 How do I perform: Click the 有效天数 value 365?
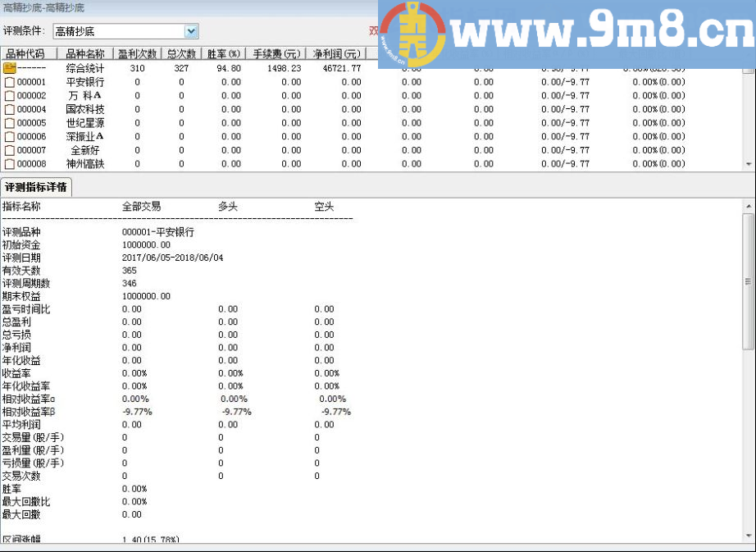(130, 271)
